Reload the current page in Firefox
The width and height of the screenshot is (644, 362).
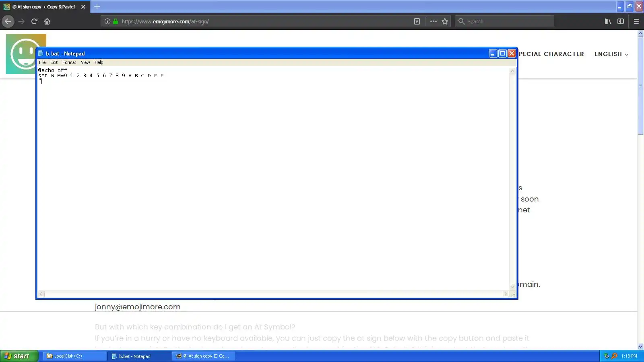coord(34,21)
